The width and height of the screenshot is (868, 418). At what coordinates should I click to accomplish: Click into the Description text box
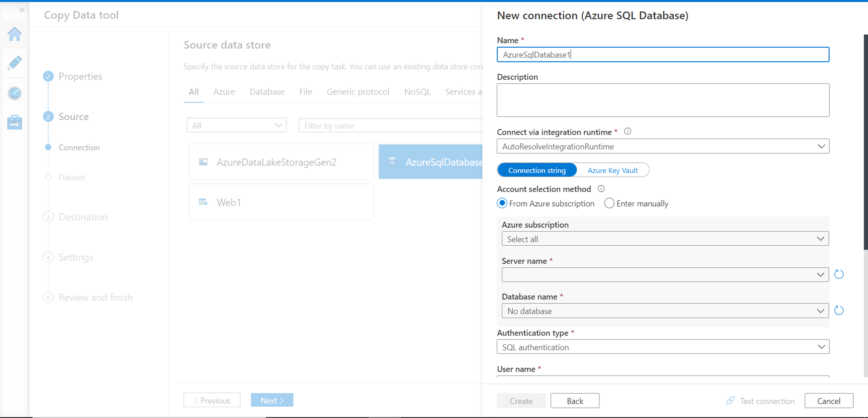pos(663,100)
